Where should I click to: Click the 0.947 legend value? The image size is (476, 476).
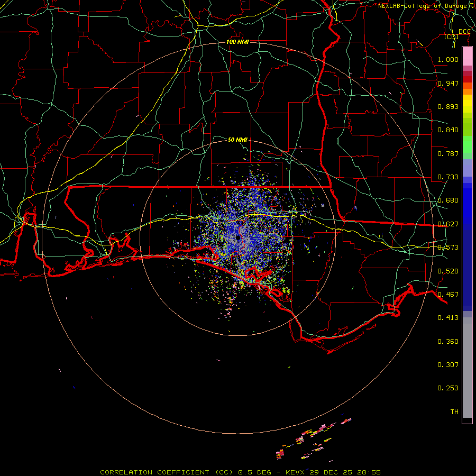click(x=448, y=83)
